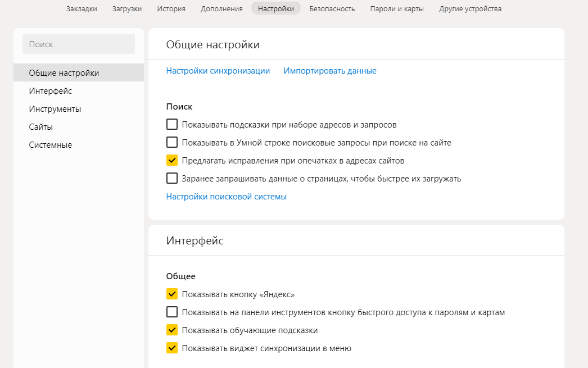This screenshot has width=588, height=368.
Task: Toggle Показывать обучающие подсказки checkbox
Action: 172,330
